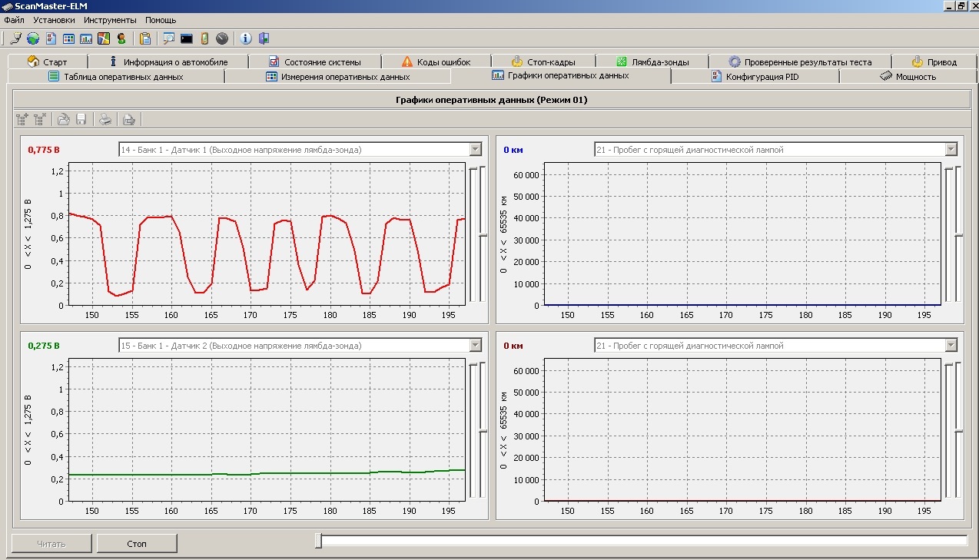
Task: Click the connect cable icon in toolbar
Action: pos(15,38)
